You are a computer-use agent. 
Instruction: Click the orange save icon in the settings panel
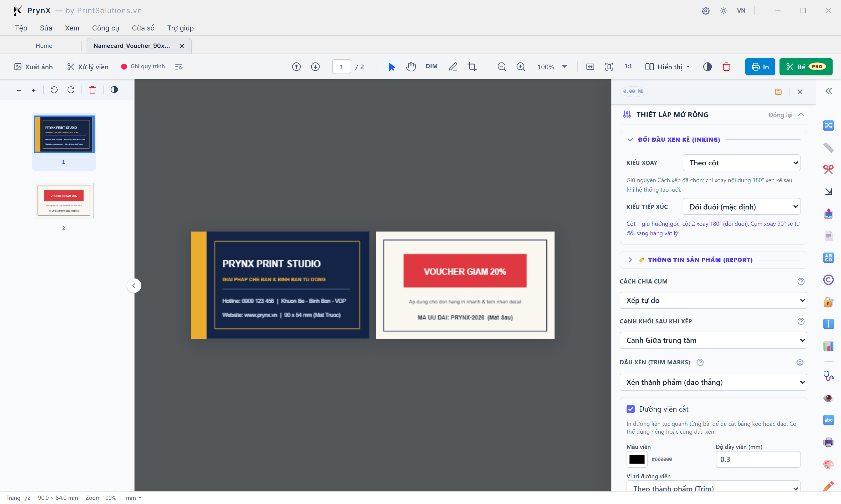[x=778, y=92]
